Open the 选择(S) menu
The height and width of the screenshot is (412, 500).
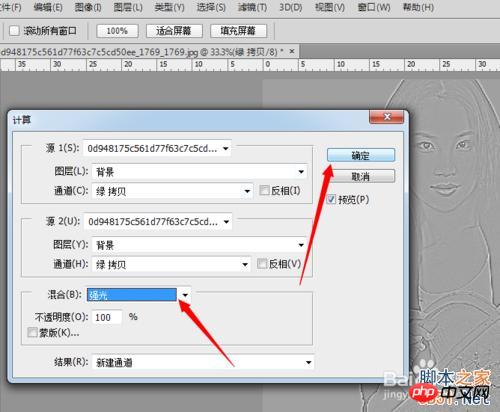[211, 7]
